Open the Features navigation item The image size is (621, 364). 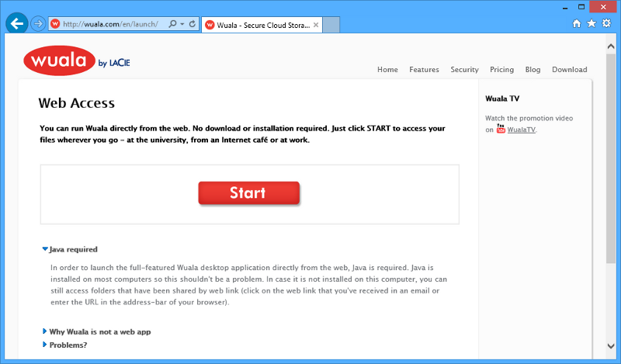click(424, 70)
